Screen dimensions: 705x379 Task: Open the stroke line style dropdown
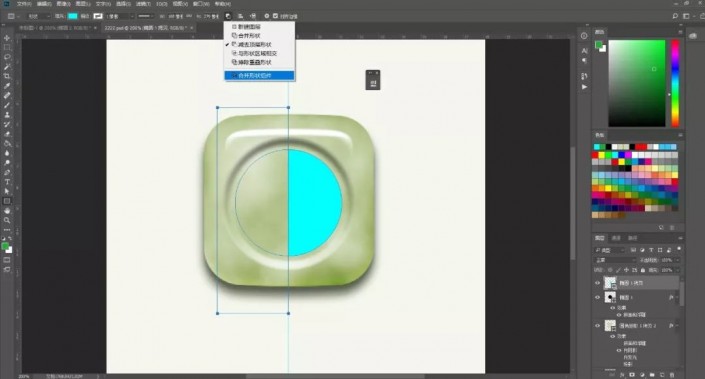[146, 16]
